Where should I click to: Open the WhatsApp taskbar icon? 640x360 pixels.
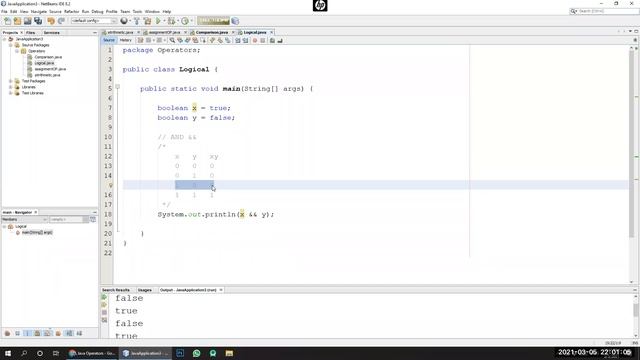pos(196,353)
